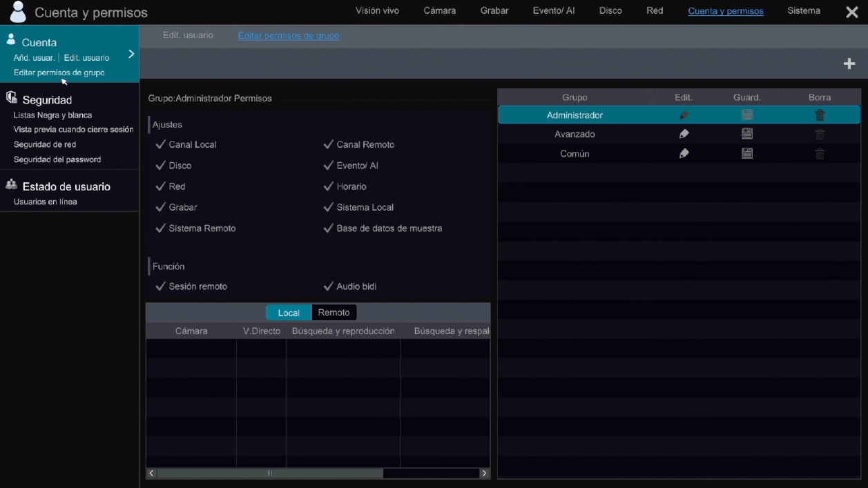This screenshot has width=868, height=488.
Task: Open Seguridad del password settings
Action: [57, 159]
